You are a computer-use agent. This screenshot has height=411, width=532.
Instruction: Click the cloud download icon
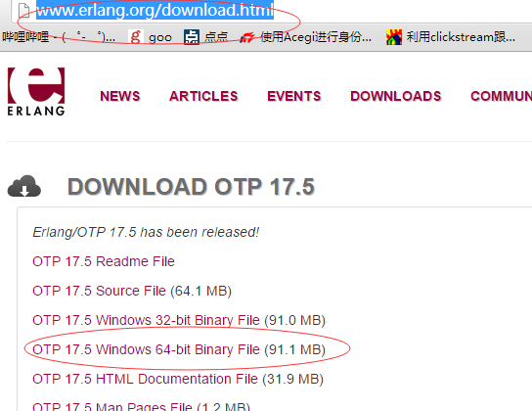point(24,186)
